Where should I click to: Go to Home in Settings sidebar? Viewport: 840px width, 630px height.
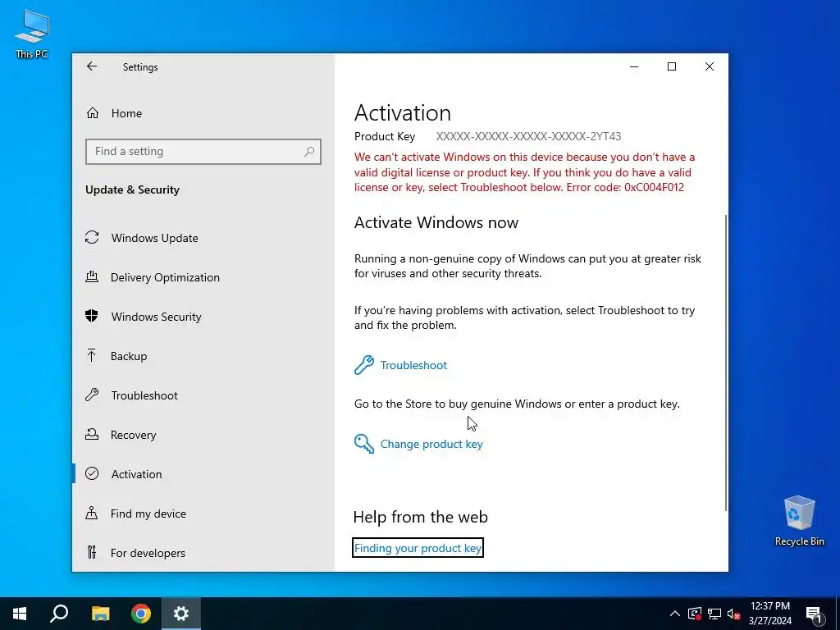tap(126, 113)
